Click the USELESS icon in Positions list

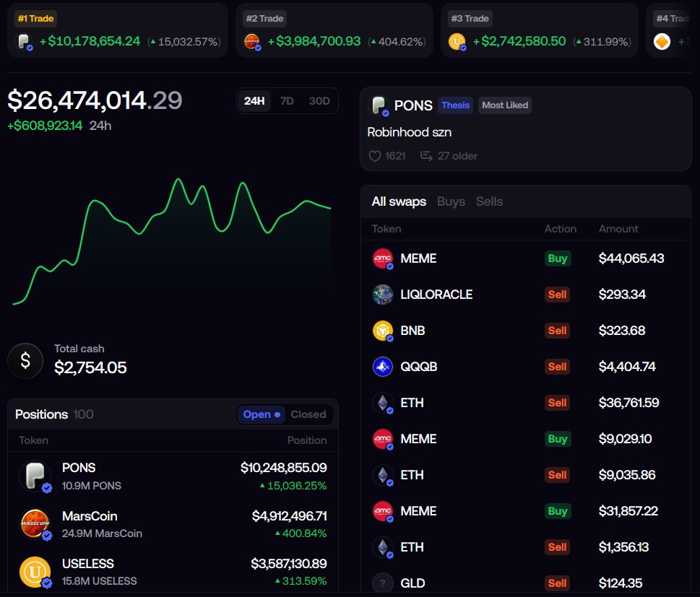point(35,572)
